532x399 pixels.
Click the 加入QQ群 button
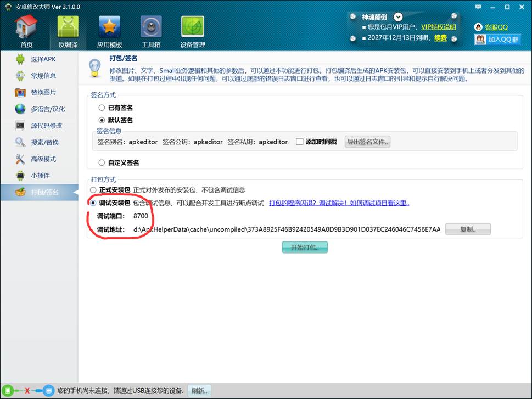[497, 40]
